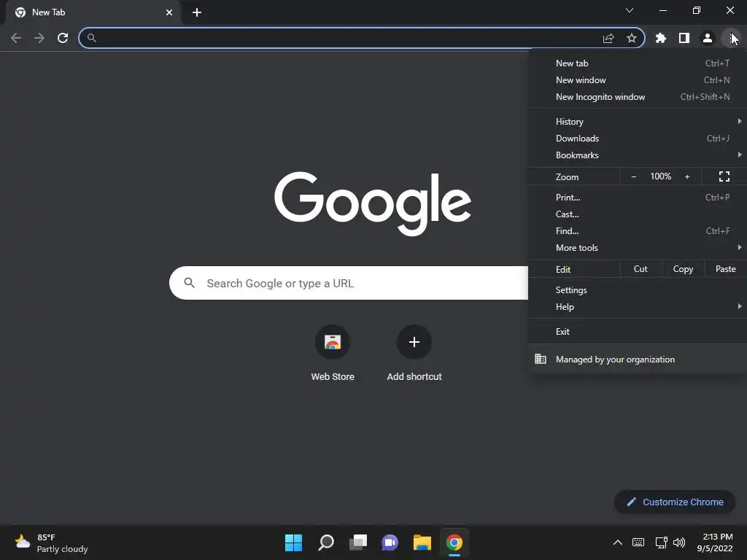This screenshot has width=747, height=560.
Task: Decrease zoom with the minus button
Action: point(634,176)
